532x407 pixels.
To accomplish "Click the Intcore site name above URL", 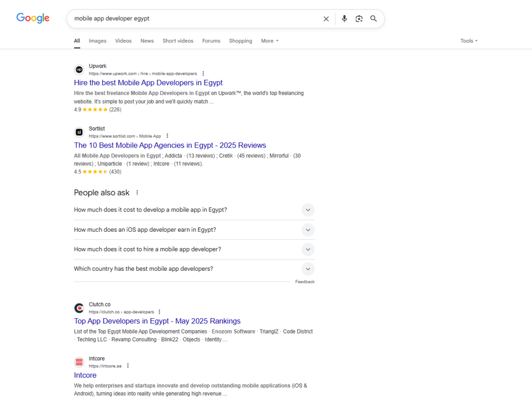I will click(97, 358).
